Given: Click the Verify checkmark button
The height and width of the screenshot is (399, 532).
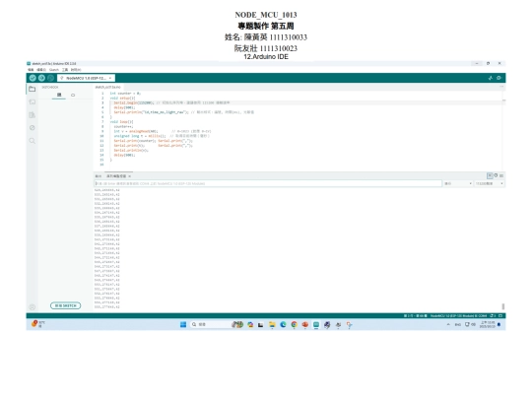Looking at the screenshot, I should [33, 78].
